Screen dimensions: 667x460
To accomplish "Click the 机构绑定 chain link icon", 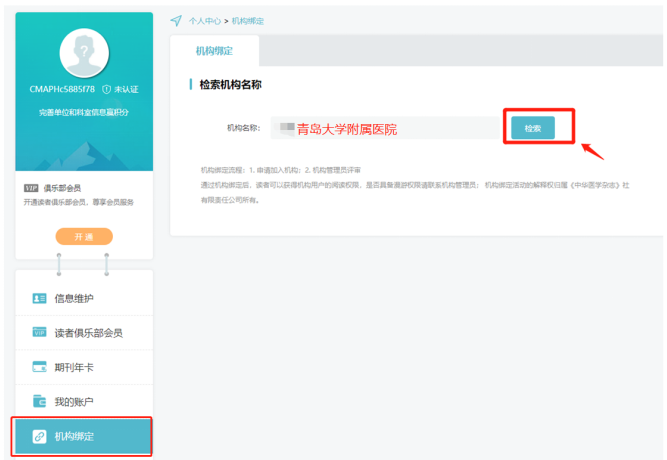I will point(39,437).
